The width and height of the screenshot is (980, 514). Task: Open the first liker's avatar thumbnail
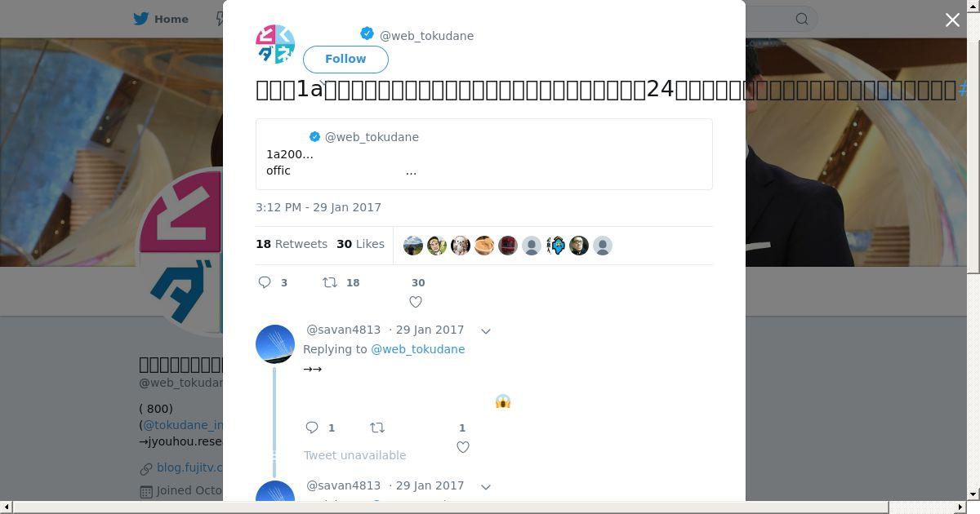pyautogui.click(x=413, y=246)
